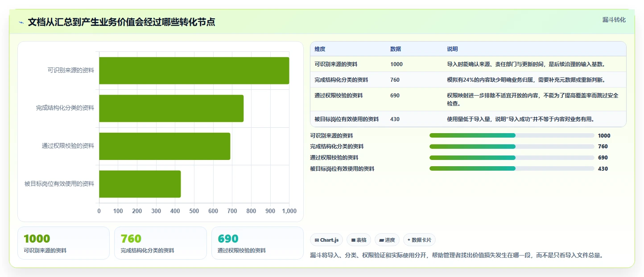This screenshot has height=277, width=644.
Task: Click the chart bar for 被目标岗位有效使用的资料
Action: click(140, 184)
